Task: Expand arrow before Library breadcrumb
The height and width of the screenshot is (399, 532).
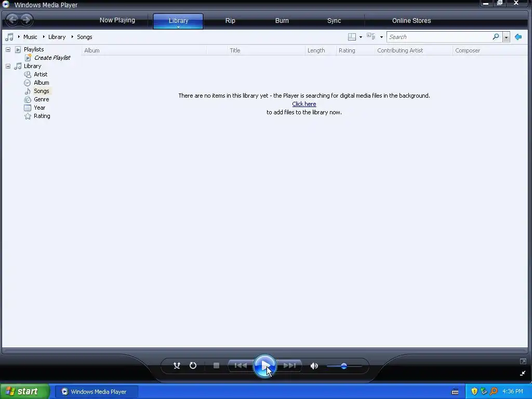Action: pos(44,37)
